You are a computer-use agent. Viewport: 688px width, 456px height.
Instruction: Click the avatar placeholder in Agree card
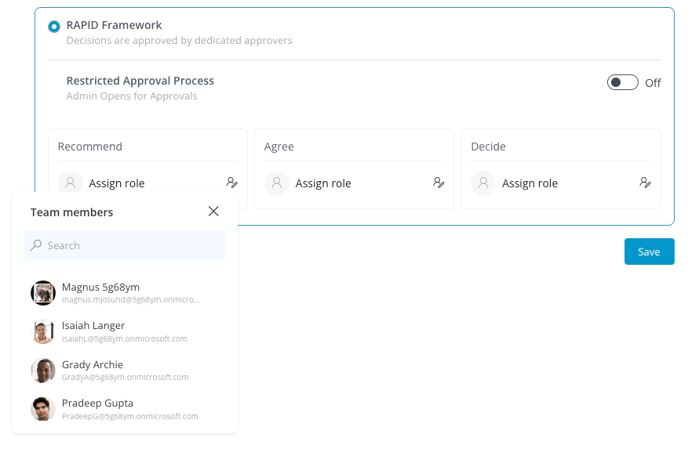pyautogui.click(x=277, y=183)
